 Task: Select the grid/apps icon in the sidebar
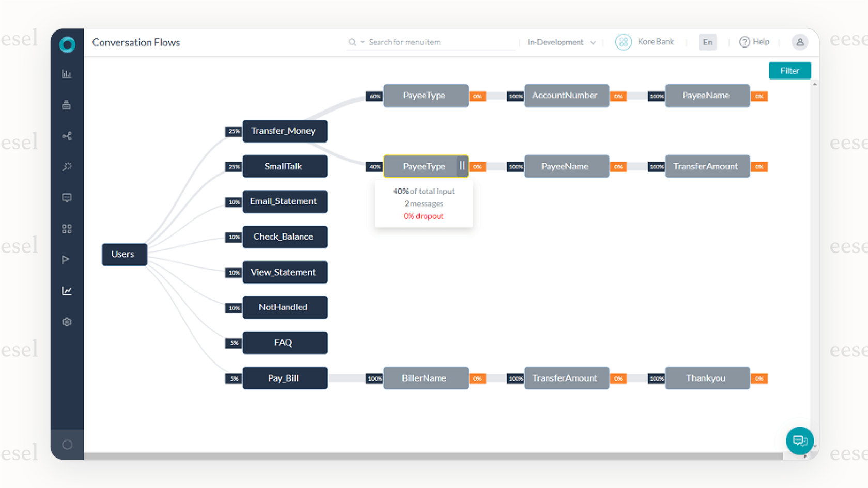pyautogui.click(x=67, y=228)
